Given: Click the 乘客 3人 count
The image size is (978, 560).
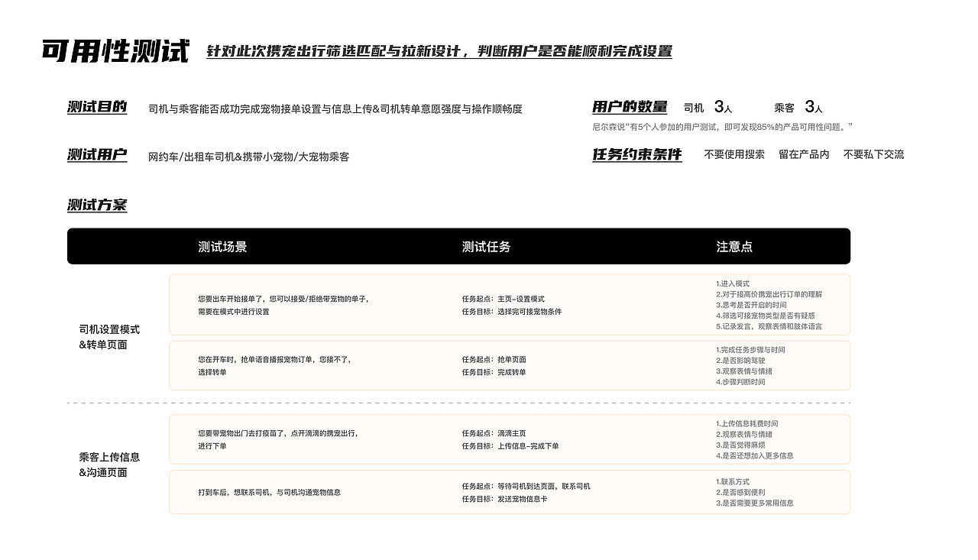Looking at the screenshot, I should click(x=798, y=108).
